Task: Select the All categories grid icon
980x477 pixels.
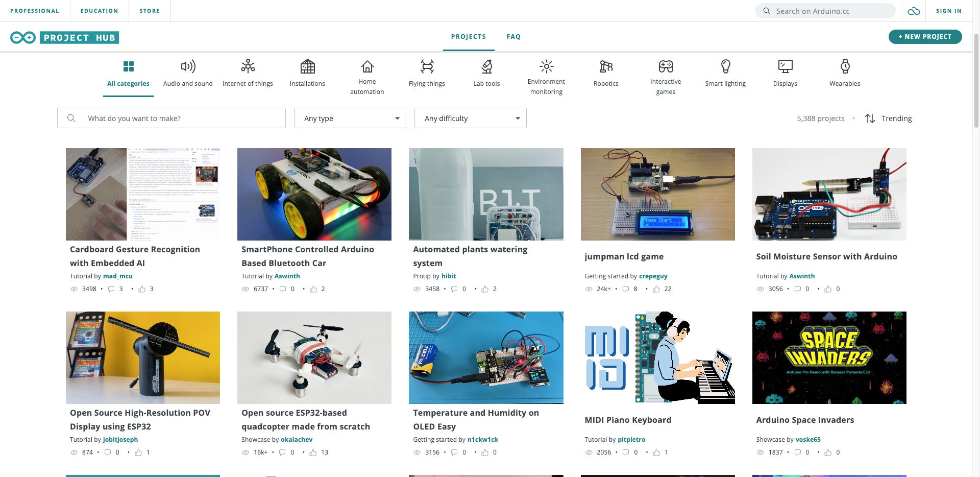Action: tap(129, 66)
